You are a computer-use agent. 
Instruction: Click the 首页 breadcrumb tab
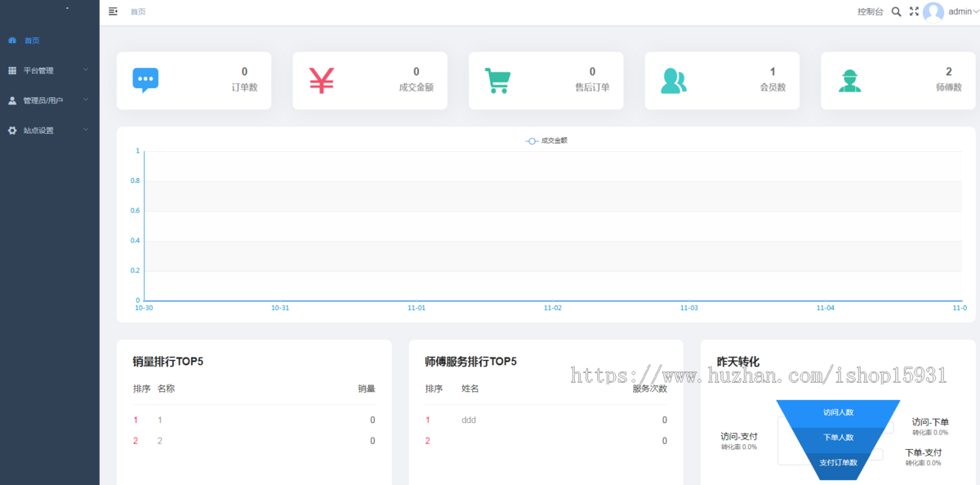[x=138, y=12]
